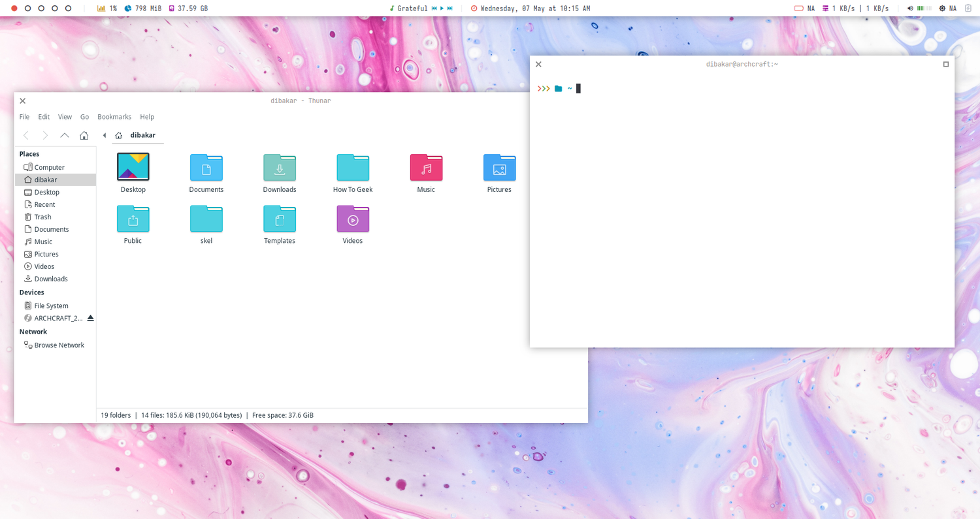Select Videos in Places sidebar

click(55, 266)
